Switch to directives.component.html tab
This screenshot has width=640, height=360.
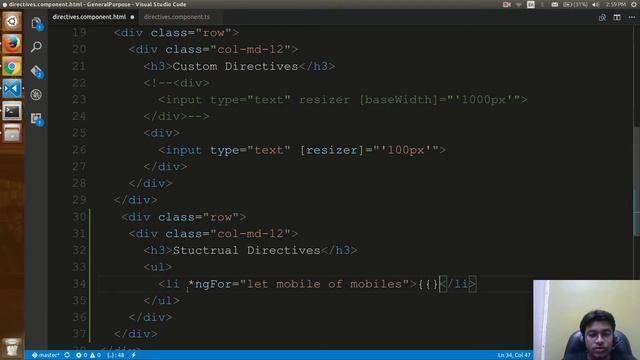pos(89,17)
